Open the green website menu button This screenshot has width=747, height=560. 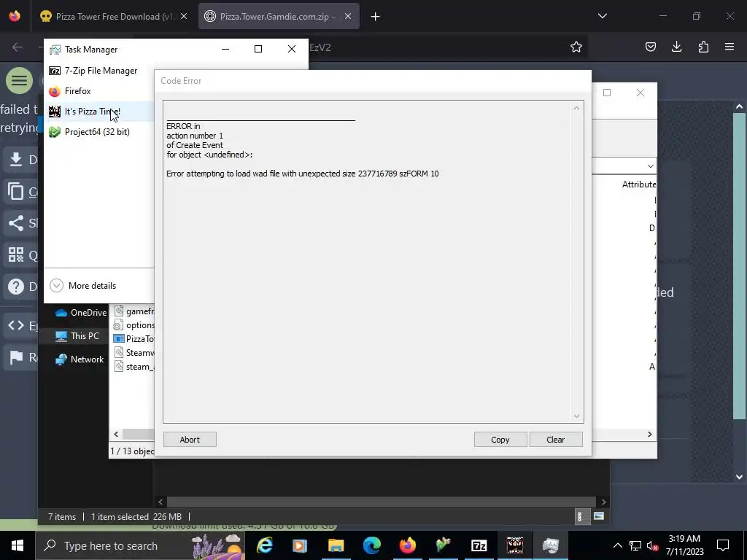19,80
